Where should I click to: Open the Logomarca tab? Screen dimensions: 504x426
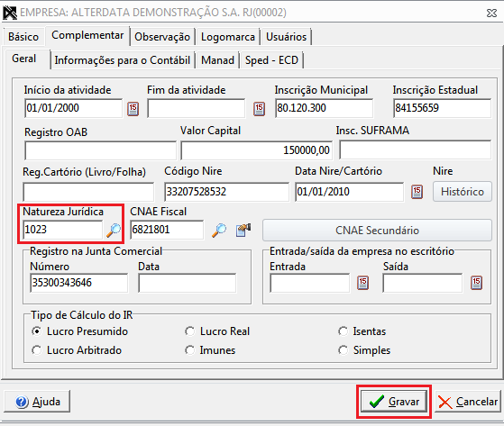point(228,37)
